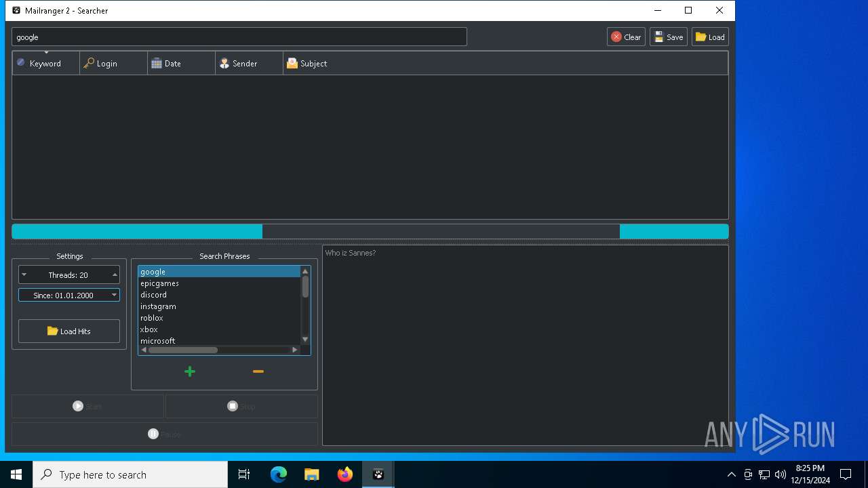868x488 pixels.
Task: Open the Since date dropdown
Action: point(114,295)
